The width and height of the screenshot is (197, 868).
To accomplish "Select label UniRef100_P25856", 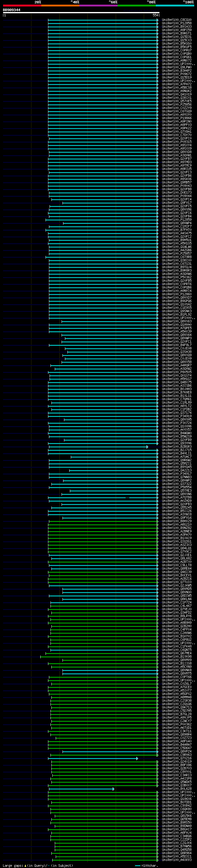I will point(176,104).
